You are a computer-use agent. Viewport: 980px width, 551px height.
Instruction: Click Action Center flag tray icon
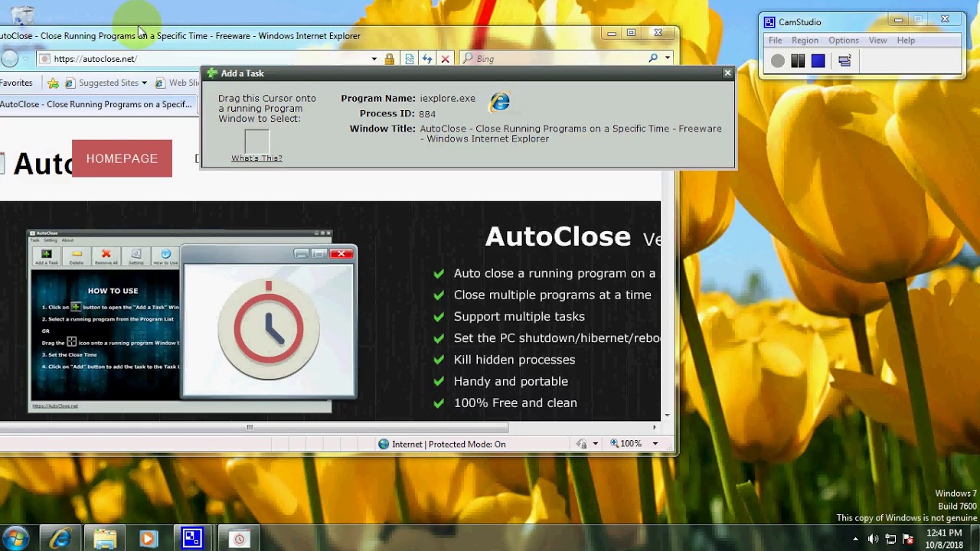coord(908,539)
